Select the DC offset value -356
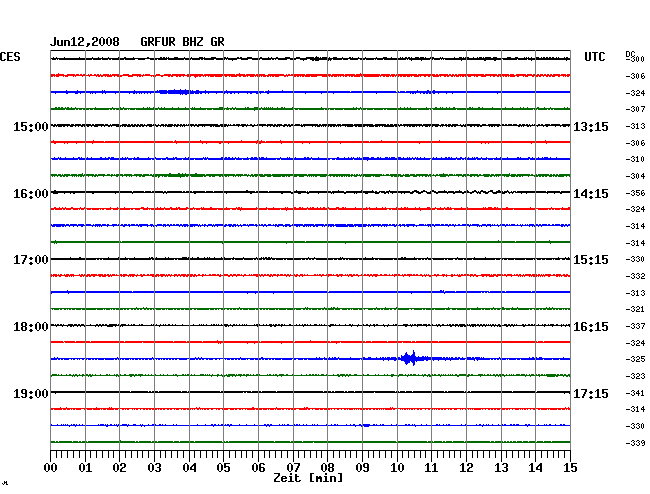The image size is (650, 494). 635,193
